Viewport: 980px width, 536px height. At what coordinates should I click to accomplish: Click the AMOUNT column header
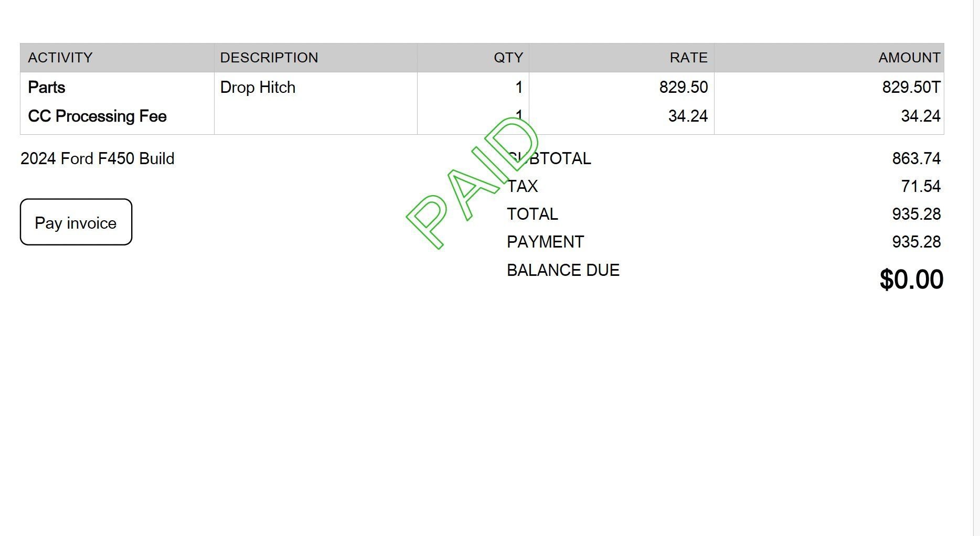click(909, 58)
